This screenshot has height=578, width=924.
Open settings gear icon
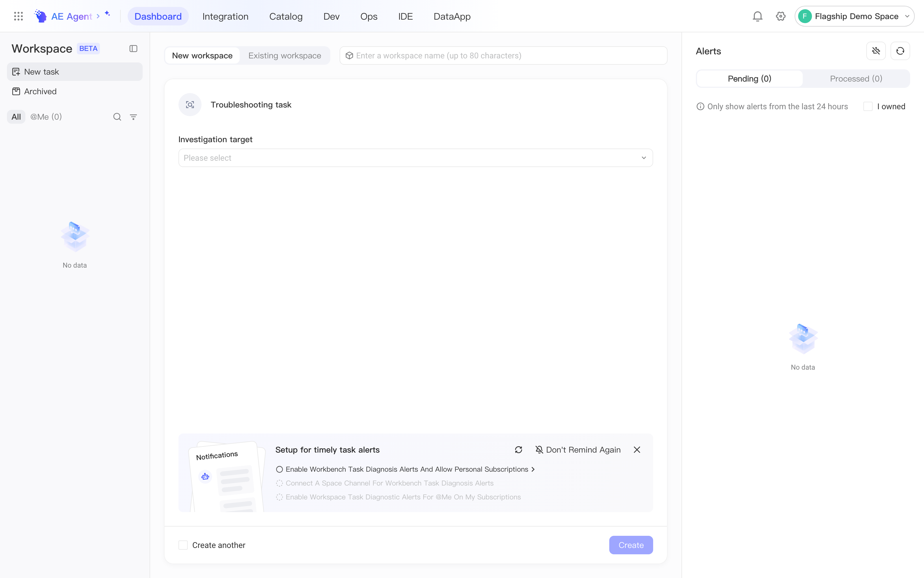tap(780, 16)
